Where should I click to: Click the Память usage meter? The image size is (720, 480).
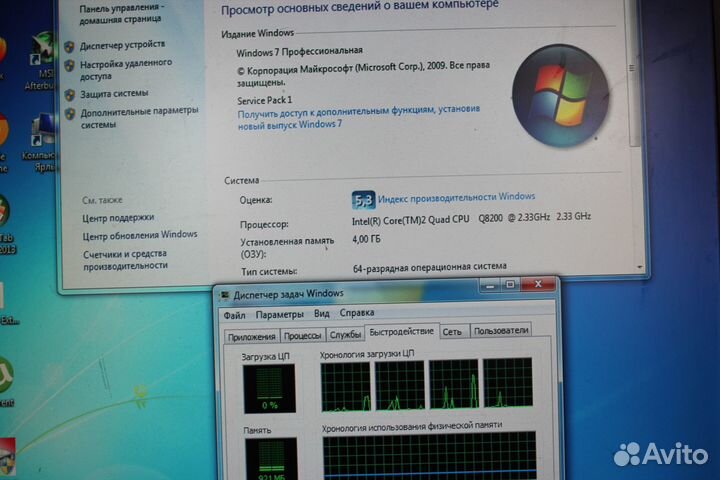(271, 459)
